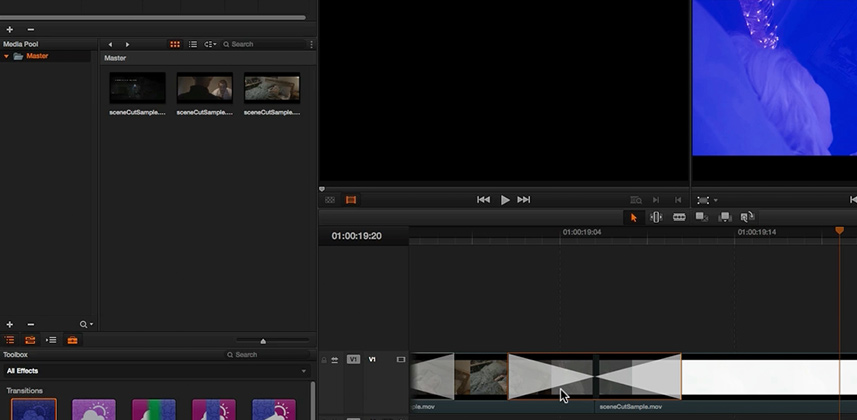857x420 pixels.
Task: Select the Blade razor edit tool
Action: [679, 218]
